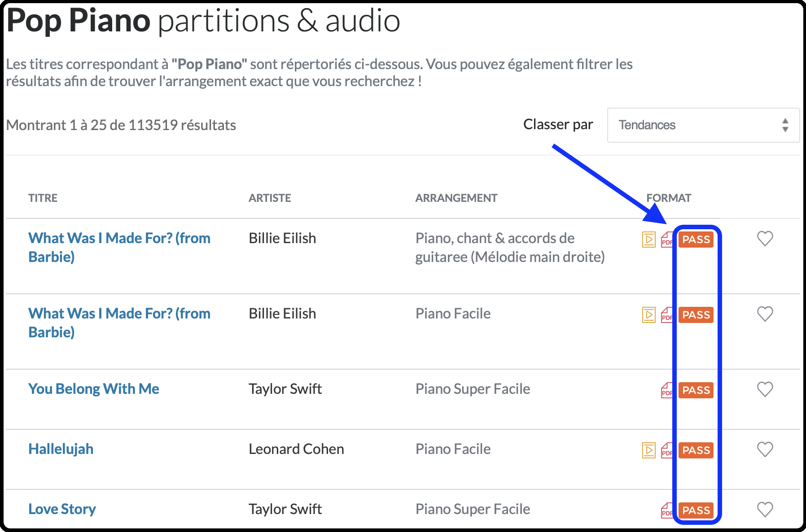Image resolution: width=806 pixels, height=532 pixels.
Task: Toggle the heart on the Love Story row
Action: coord(765,509)
